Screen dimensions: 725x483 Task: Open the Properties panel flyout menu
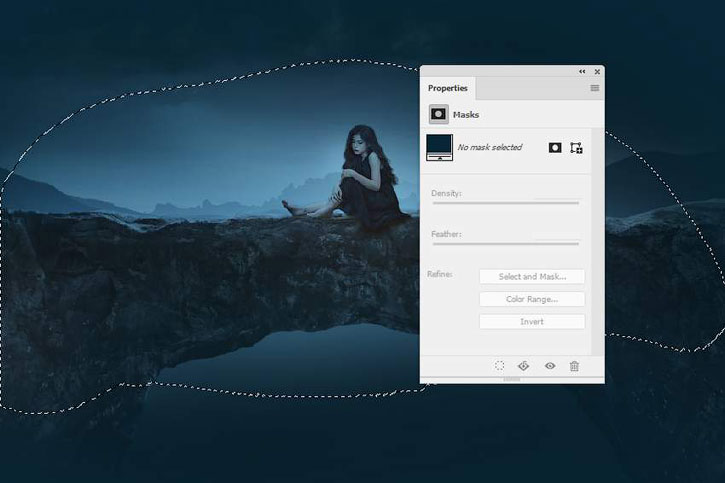pos(595,88)
